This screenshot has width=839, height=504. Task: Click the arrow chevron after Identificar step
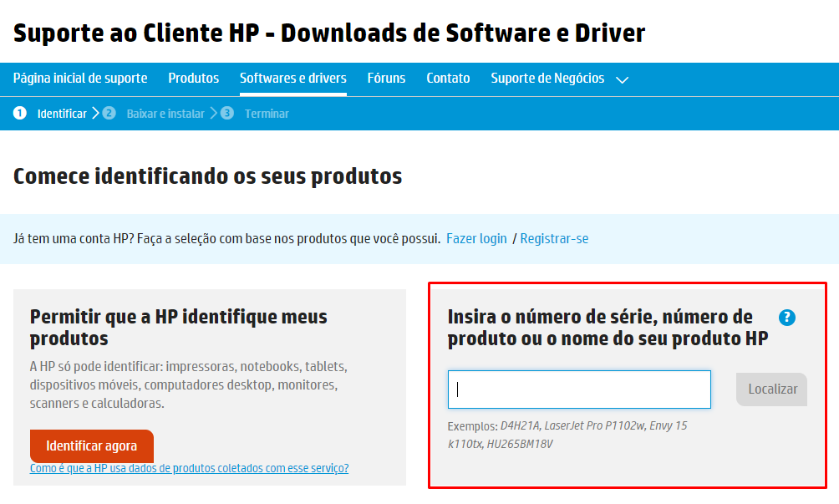pos(95,113)
